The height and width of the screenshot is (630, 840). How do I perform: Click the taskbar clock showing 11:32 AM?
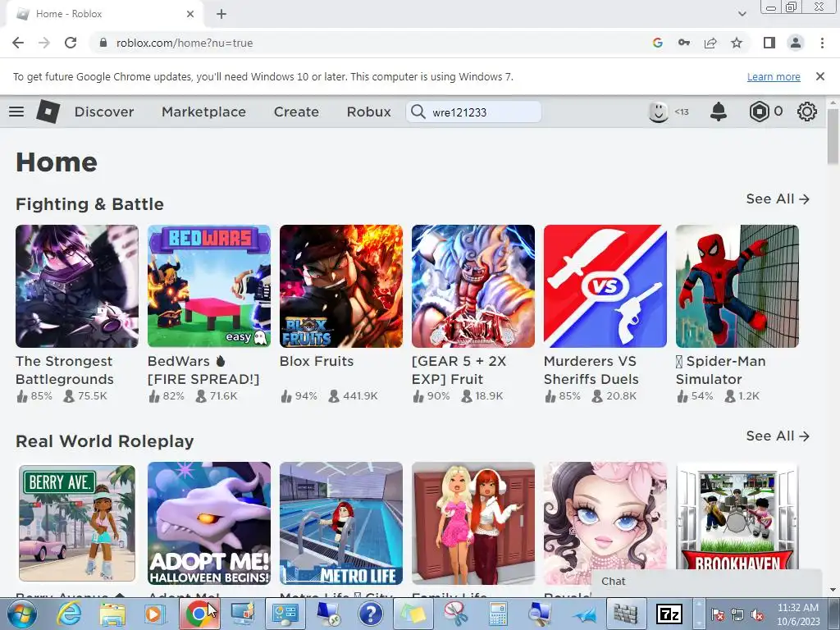pyautogui.click(x=798, y=614)
